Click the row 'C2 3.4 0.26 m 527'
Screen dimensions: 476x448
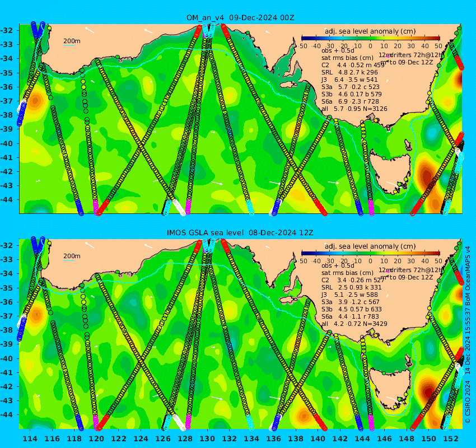click(353, 280)
